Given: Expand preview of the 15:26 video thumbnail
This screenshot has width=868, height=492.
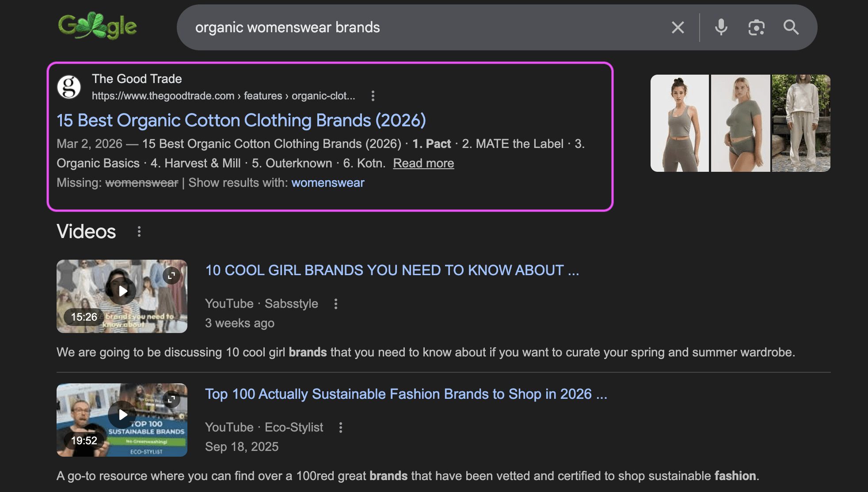Looking at the screenshot, I should (x=171, y=275).
